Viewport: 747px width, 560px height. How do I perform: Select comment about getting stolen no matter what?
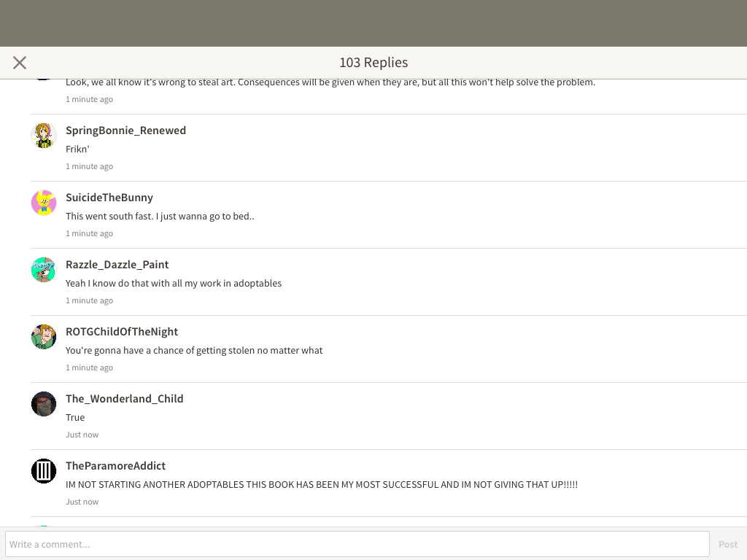[x=194, y=351]
